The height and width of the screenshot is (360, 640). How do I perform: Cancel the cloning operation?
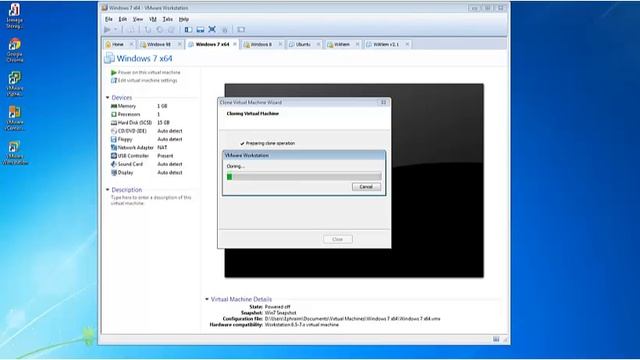click(366, 187)
